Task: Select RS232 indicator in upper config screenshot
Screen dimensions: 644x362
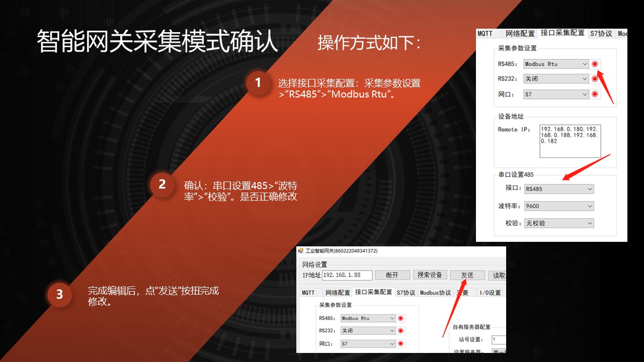Action: coord(595,79)
